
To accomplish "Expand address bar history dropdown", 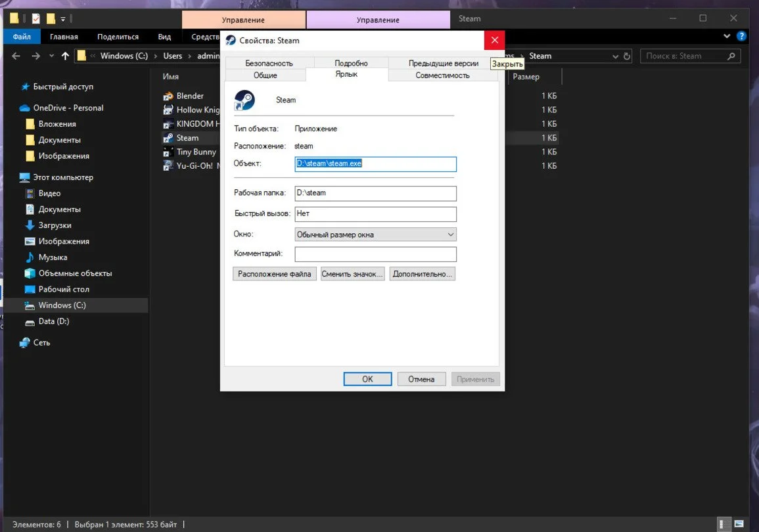I will click(615, 56).
